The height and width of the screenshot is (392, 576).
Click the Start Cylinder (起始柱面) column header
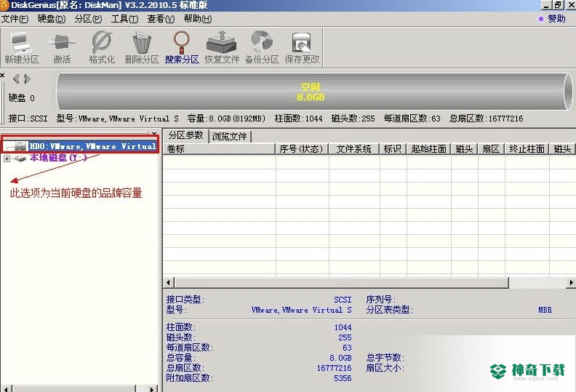point(428,149)
